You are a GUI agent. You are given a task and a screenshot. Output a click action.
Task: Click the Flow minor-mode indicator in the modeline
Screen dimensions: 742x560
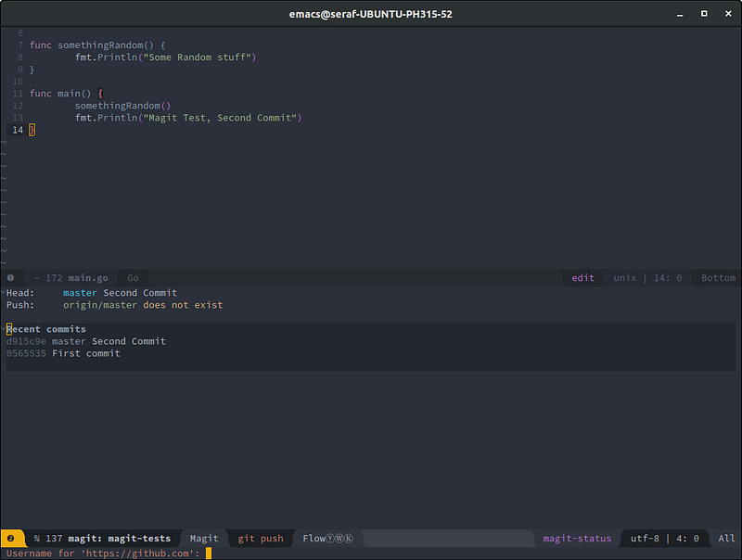329,538
